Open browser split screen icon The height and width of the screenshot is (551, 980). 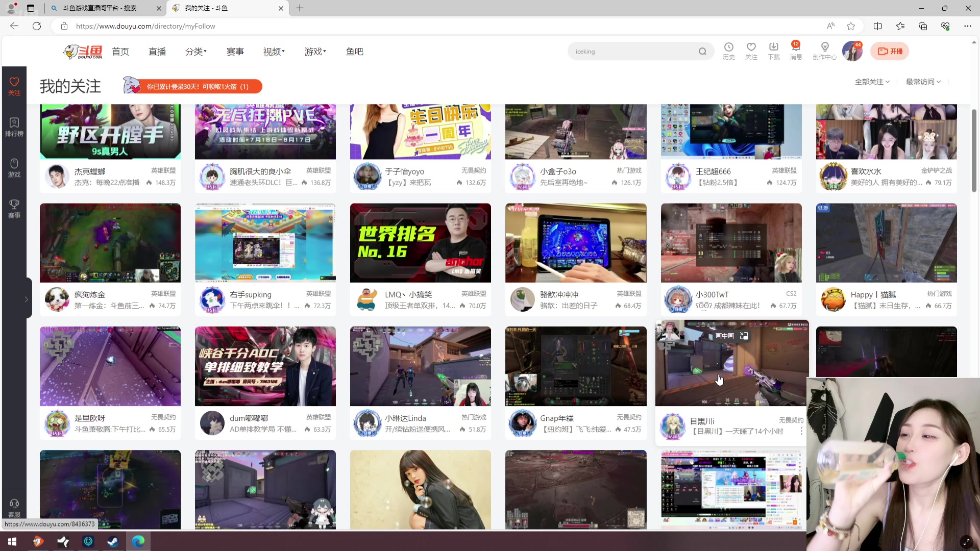point(878,26)
